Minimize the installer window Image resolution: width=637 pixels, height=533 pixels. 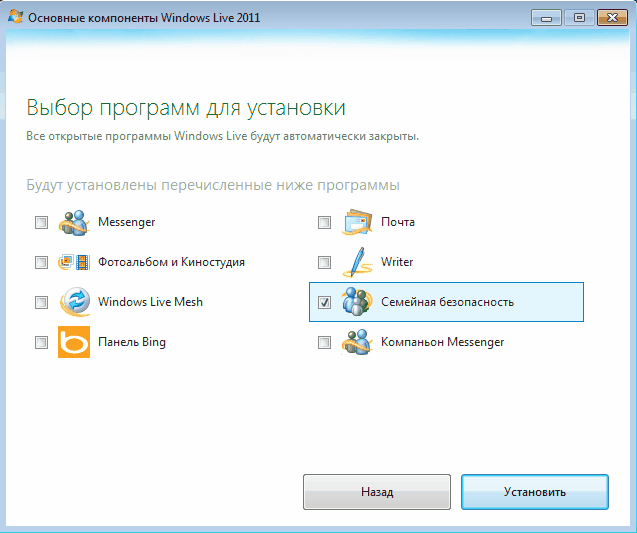546,18
